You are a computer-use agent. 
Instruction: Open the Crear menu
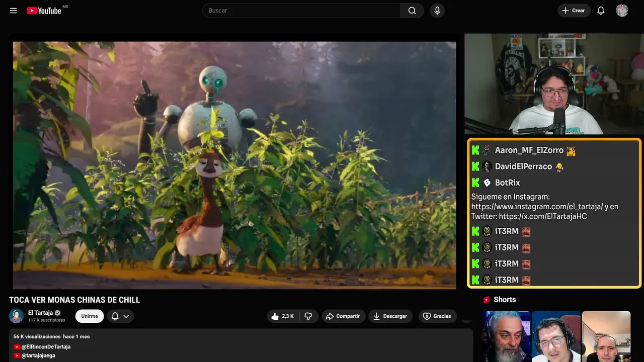[574, 11]
